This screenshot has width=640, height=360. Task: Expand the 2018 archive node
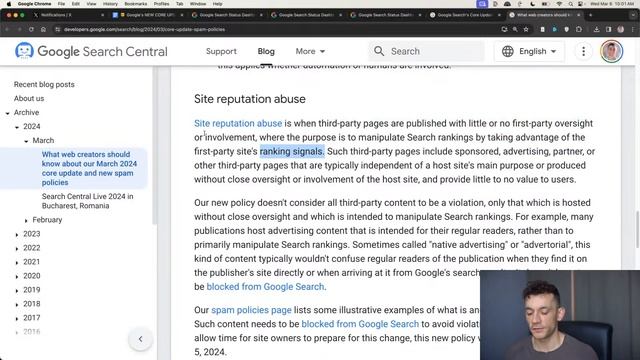[x=17, y=304]
